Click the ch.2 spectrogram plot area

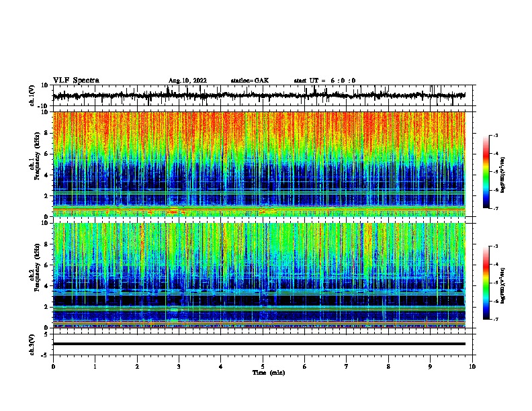[259, 275]
